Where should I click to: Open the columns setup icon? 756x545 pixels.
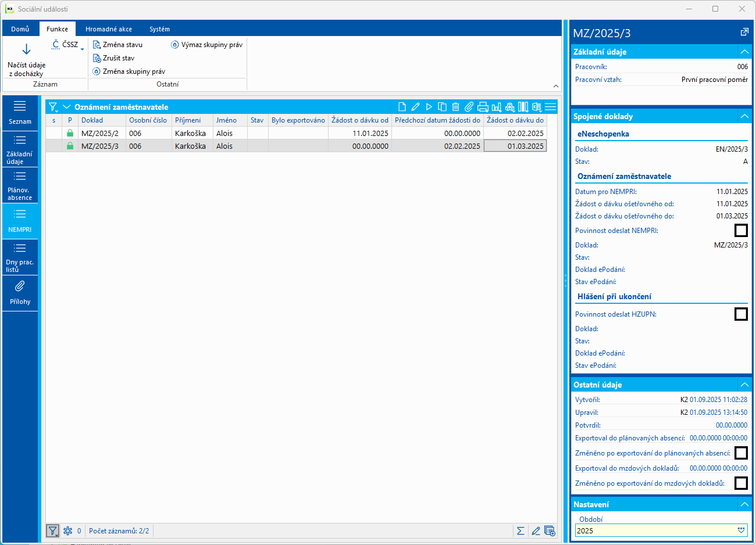[x=523, y=107]
